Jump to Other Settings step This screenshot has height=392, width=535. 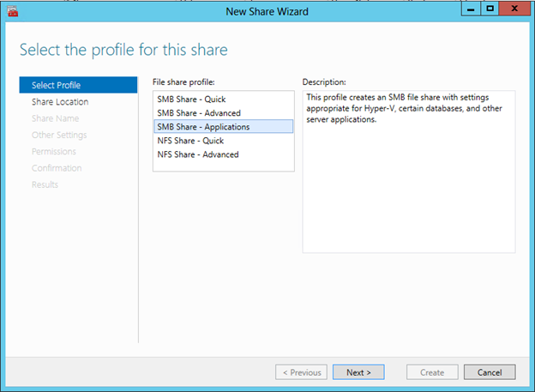click(x=59, y=135)
